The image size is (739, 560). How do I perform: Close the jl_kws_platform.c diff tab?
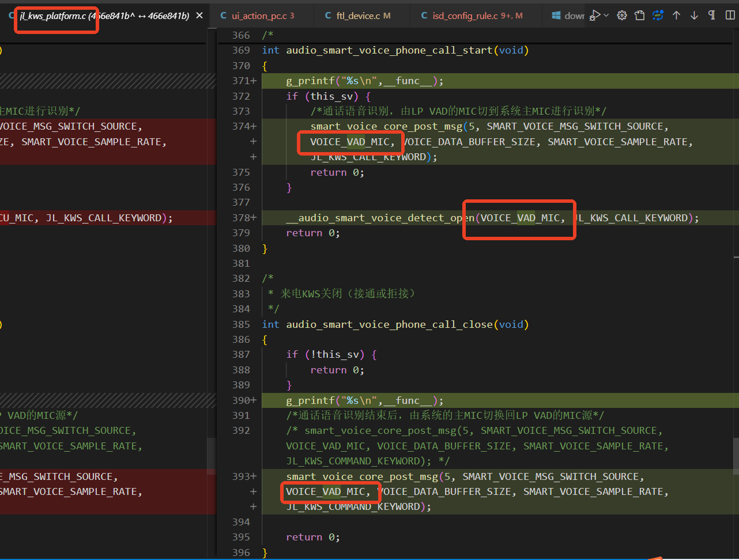(199, 16)
